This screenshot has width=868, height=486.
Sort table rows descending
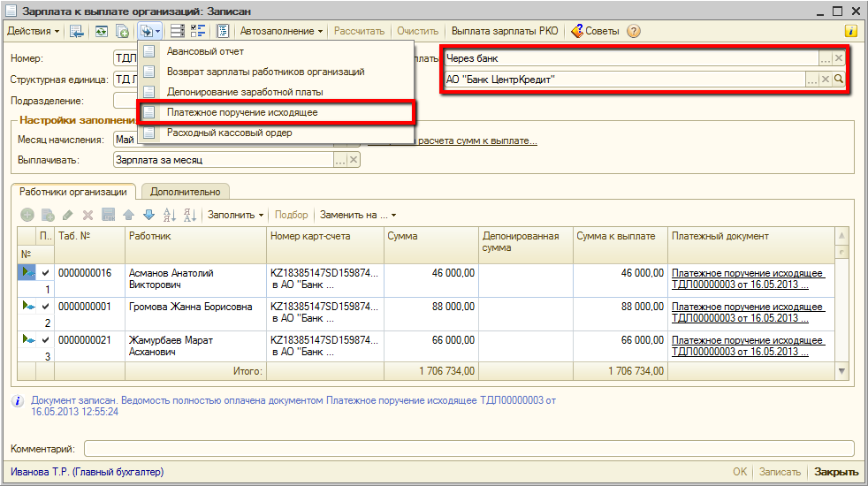tap(188, 215)
